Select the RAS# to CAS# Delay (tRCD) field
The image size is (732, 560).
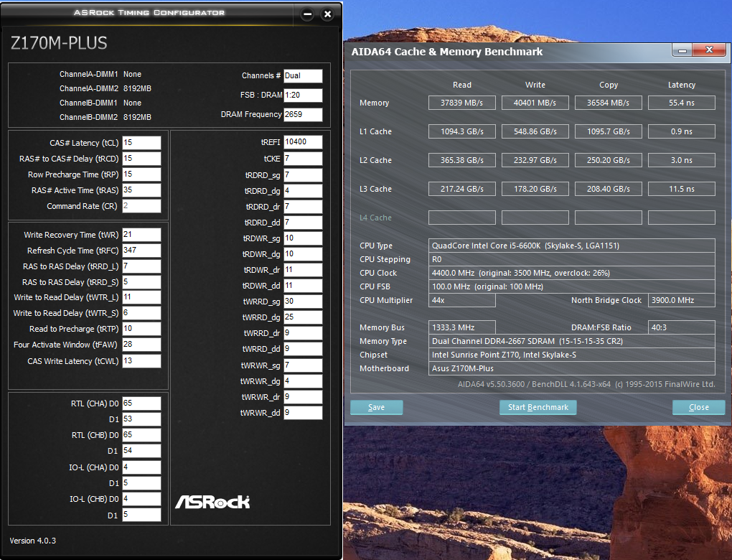pyautogui.click(x=141, y=159)
